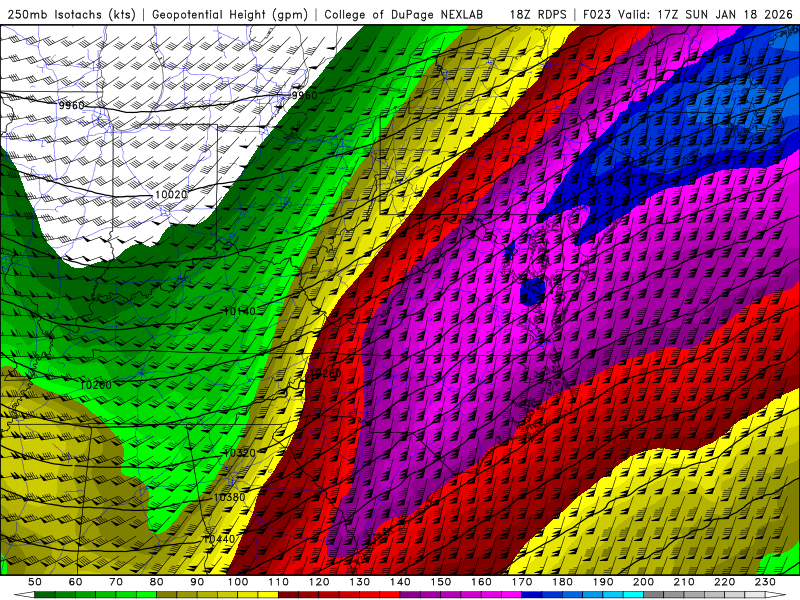Select the darkest green swatch on the colorbar
This screenshot has height=600, width=800.
point(44,594)
